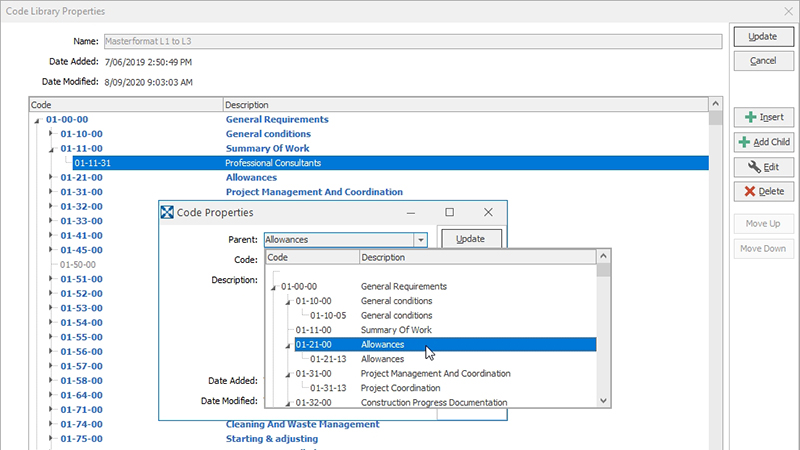Screen dimensions: 800x450
Task: Expand the 01-71-00 node in main tree
Action: [51, 410]
